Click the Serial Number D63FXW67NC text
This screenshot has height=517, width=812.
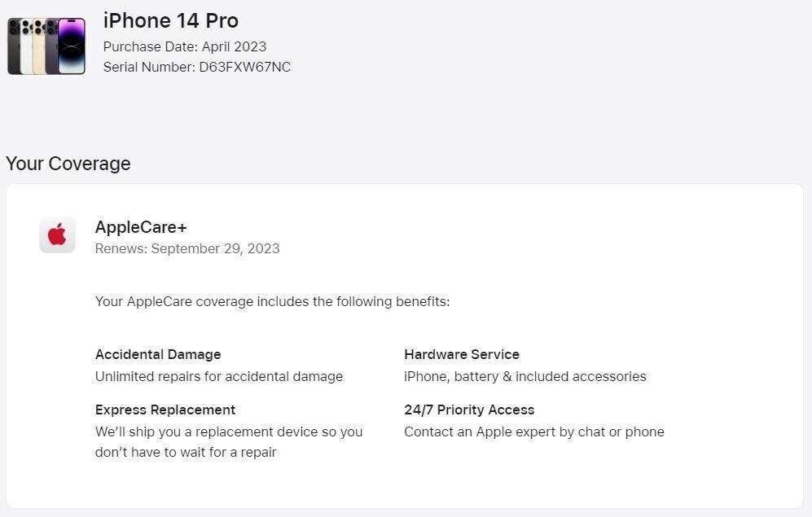click(197, 67)
